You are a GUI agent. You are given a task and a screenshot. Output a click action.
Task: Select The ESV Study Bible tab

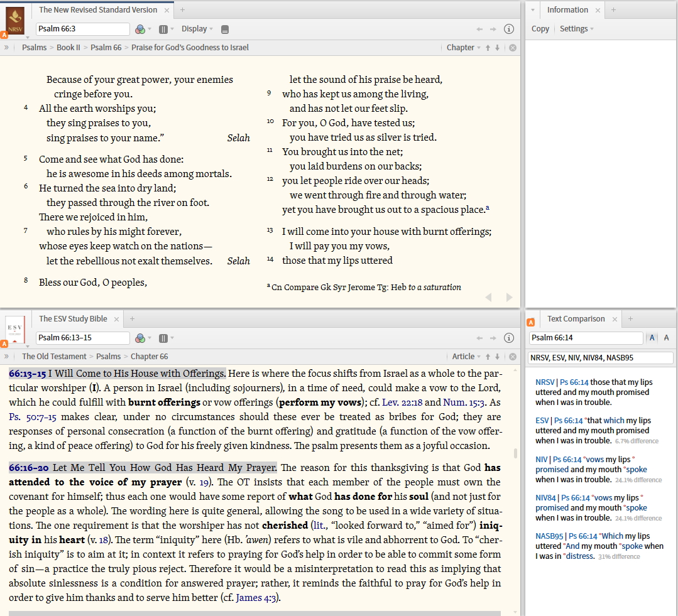[73, 319]
